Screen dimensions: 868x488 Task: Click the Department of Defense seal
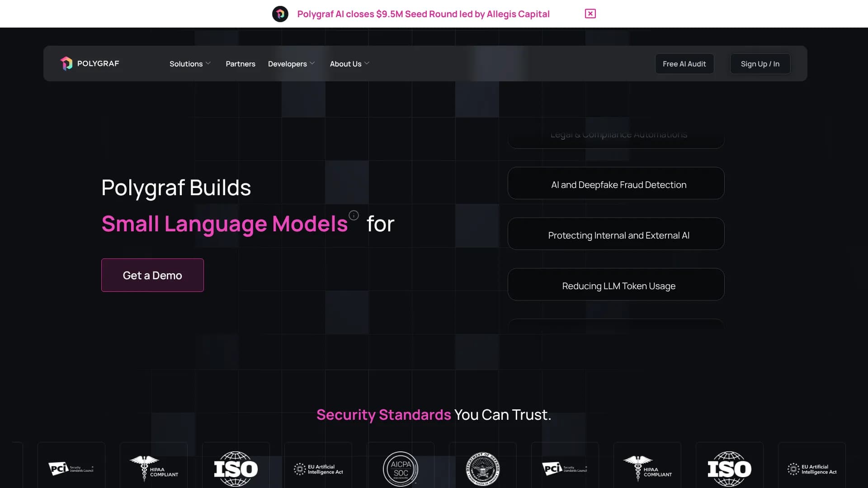pos(483,469)
